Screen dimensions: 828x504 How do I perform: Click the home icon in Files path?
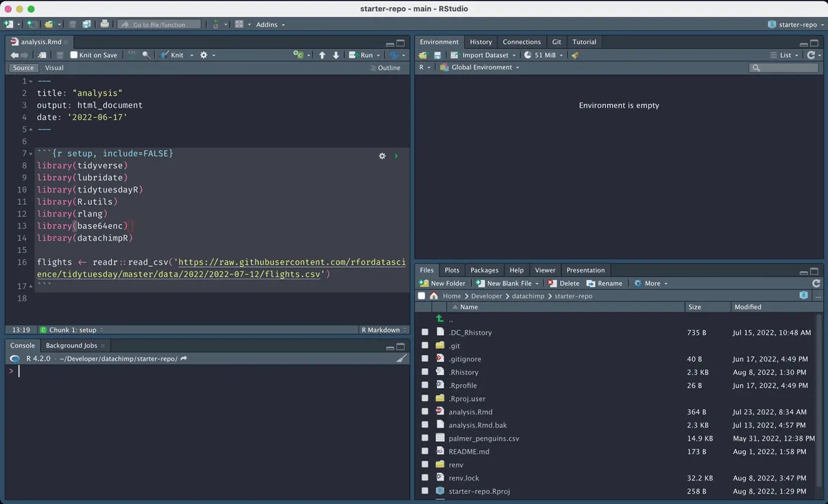pos(434,296)
